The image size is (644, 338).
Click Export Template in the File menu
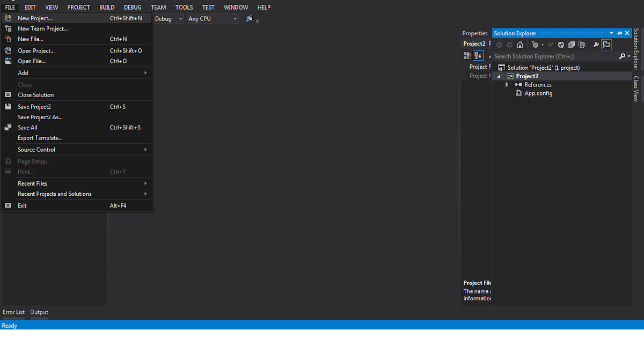click(x=40, y=138)
